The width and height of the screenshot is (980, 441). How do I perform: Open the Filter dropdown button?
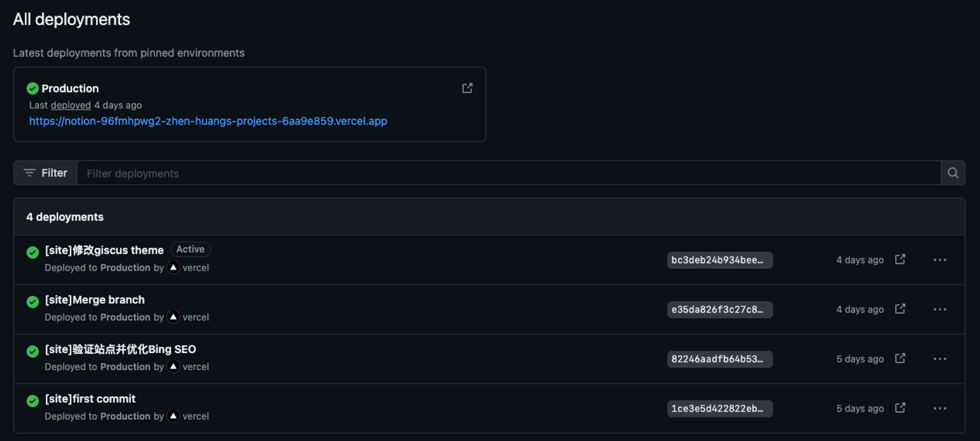46,173
